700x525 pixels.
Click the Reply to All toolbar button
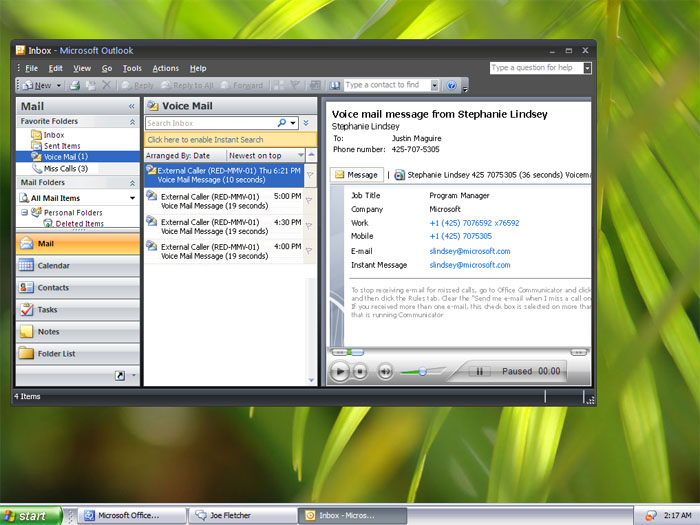coord(188,85)
